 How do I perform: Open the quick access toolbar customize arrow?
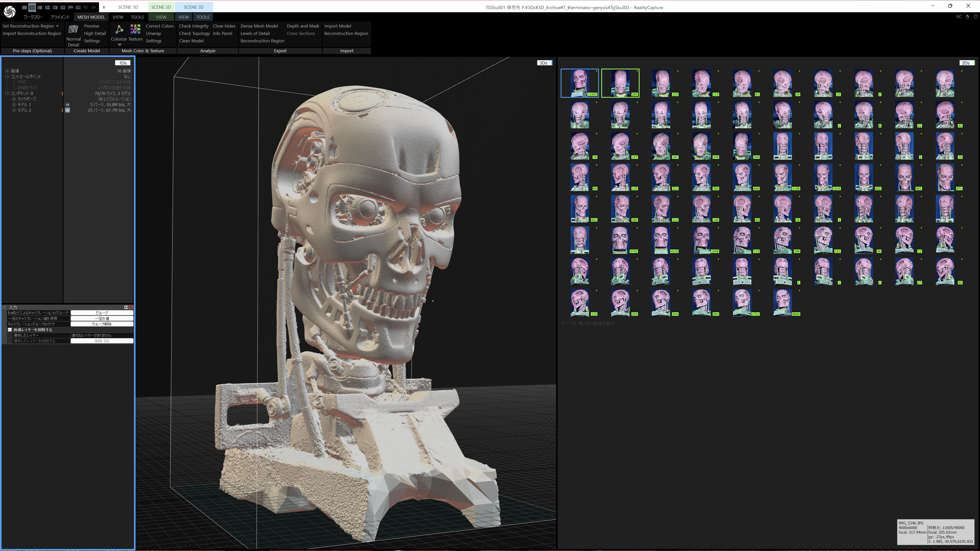[104, 7]
